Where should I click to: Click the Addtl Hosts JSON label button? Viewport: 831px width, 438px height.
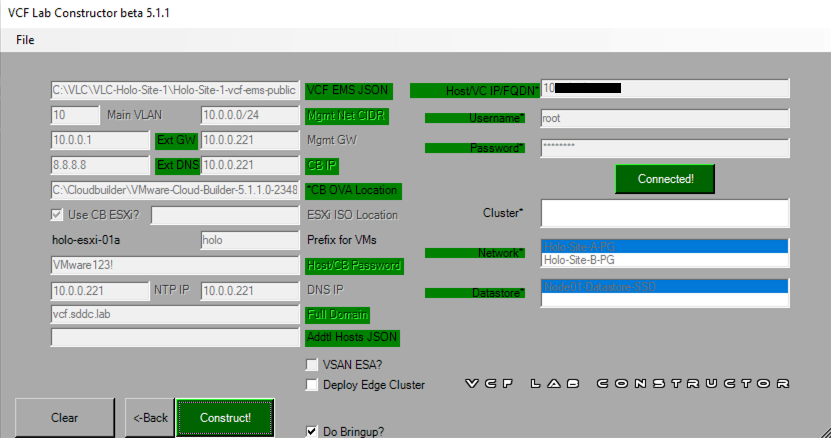pyautogui.click(x=348, y=338)
